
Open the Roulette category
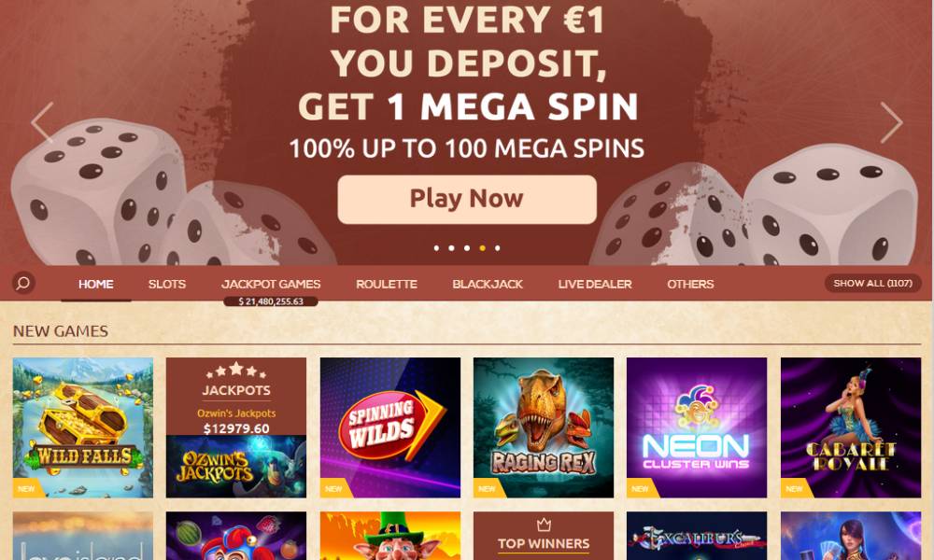tap(387, 284)
